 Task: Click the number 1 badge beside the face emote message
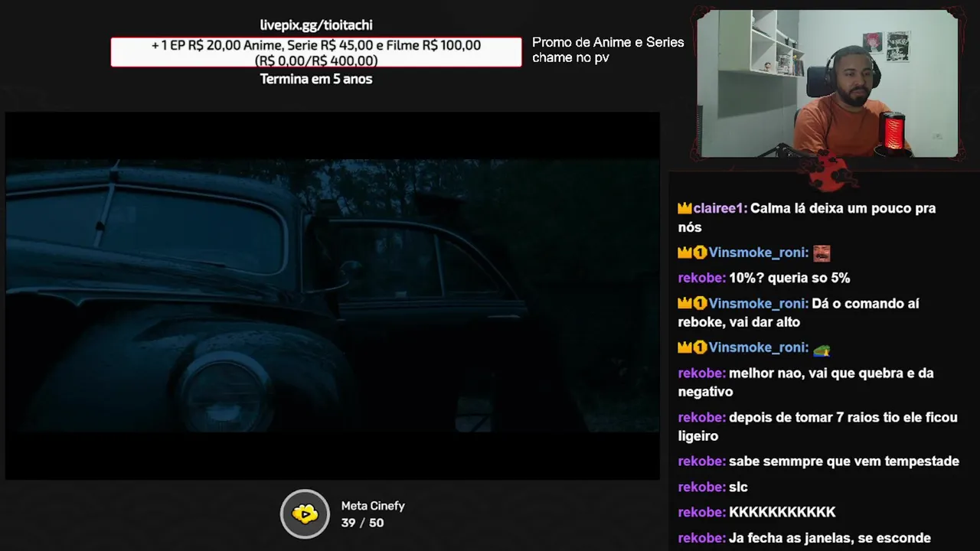(700, 253)
